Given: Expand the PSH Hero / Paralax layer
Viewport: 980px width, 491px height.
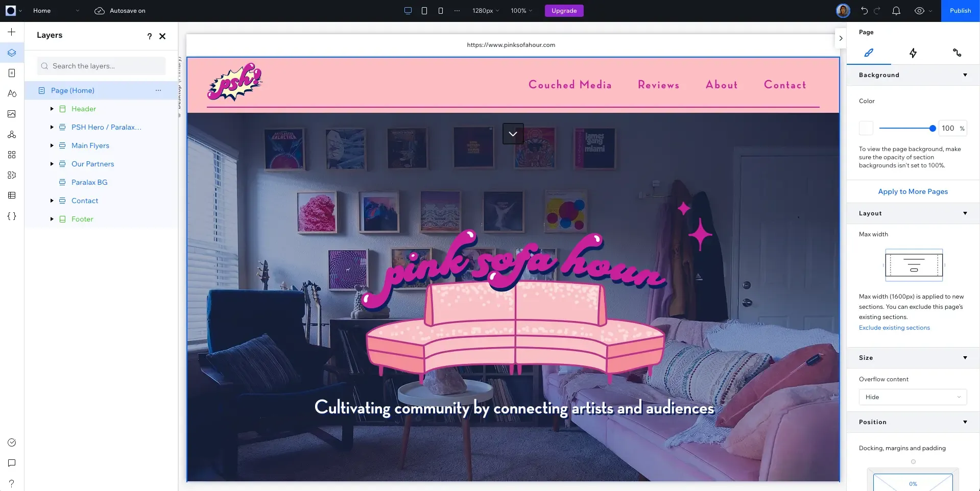Looking at the screenshot, I should click(52, 127).
